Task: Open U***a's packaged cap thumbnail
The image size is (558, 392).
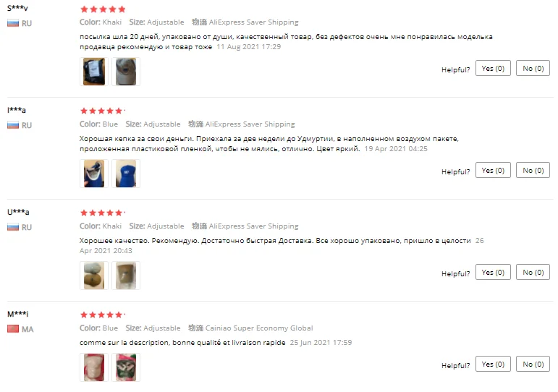Action: 126,276
